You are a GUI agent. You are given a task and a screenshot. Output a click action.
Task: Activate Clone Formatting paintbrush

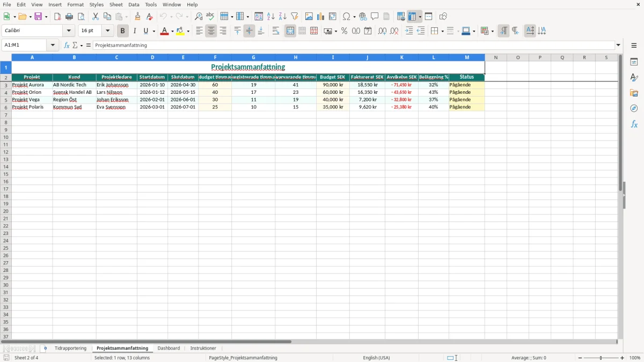click(x=137, y=17)
